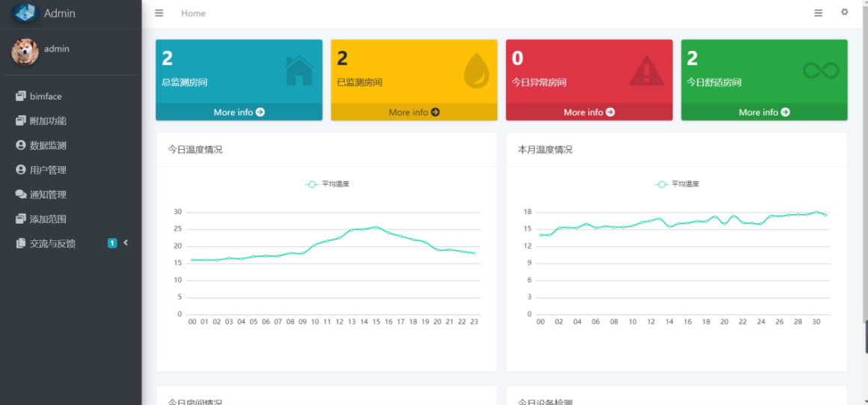The height and width of the screenshot is (405, 868).
Task: Click the 通知管理 chat bubbles icon
Action: click(x=20, y=195)
